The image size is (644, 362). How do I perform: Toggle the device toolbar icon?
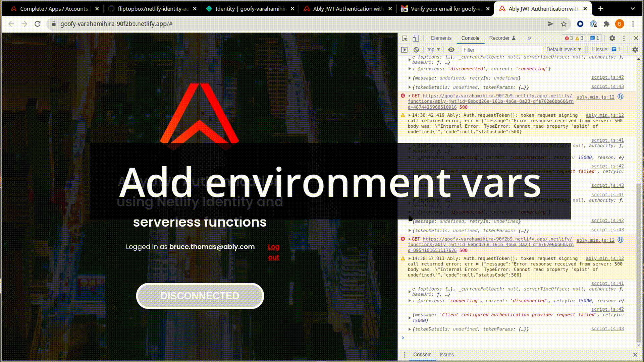coord(416,38)
